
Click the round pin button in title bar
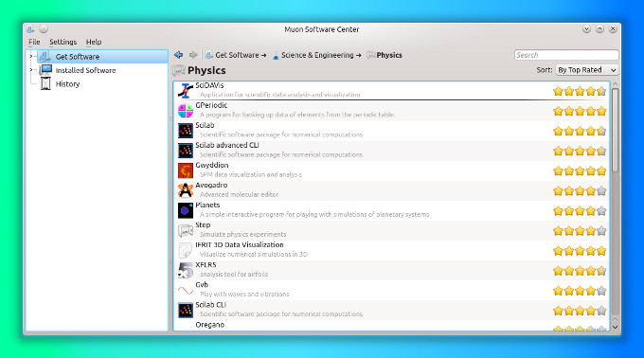[44, 29]
